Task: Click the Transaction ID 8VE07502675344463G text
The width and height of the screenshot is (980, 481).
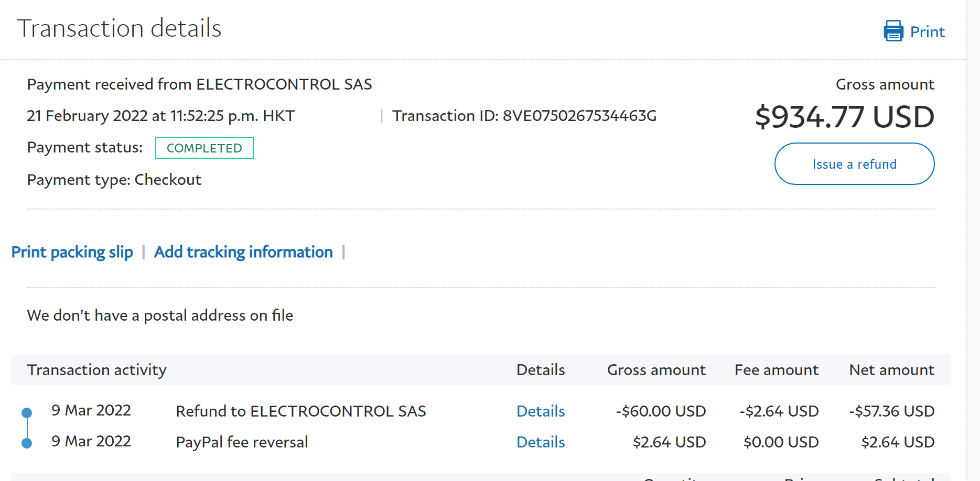Action: point(524,116)
